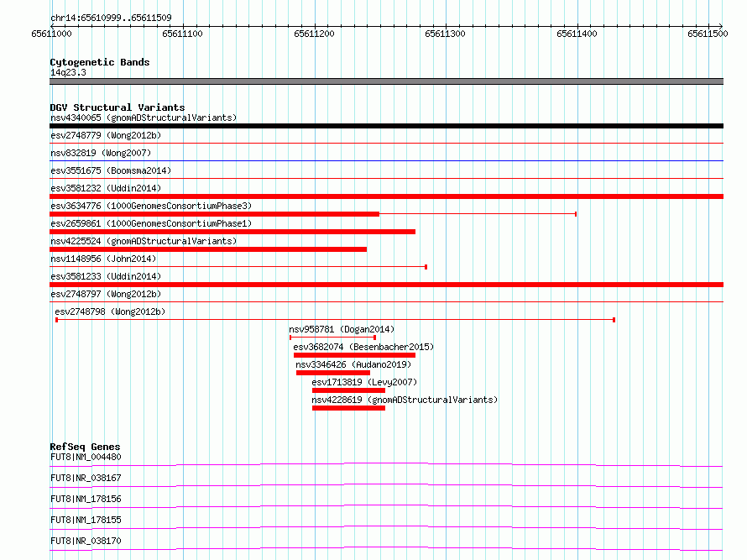This screenshot has height=560, width=747.
Task: Click the 65611100 ruler tick label
Action: (182, 34)
